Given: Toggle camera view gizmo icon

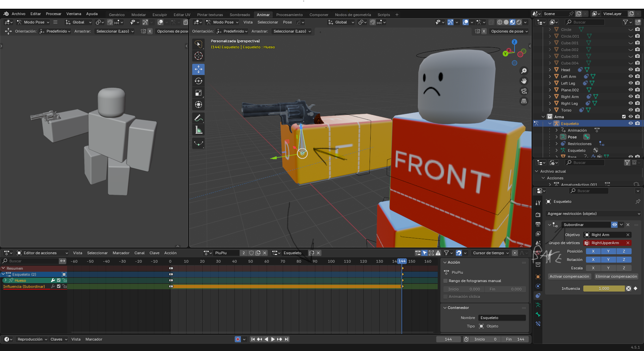Looking at the screenshot, I should pos(524,91).
